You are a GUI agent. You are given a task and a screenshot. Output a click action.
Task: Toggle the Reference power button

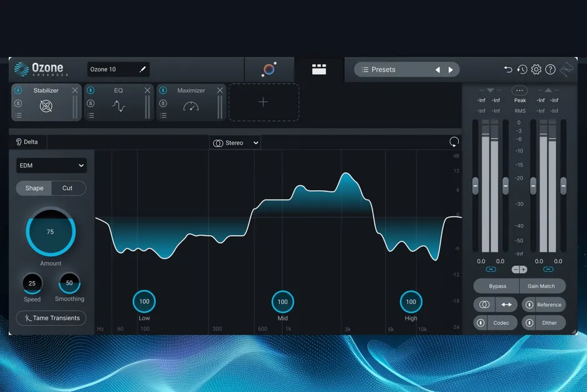[x=529, y=305]
